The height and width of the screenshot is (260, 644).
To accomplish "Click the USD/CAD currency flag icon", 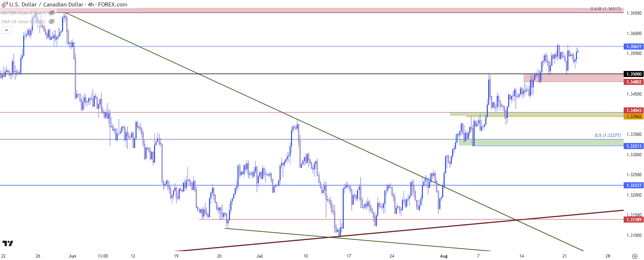I will pyautogui.click(x=4, y=4).
